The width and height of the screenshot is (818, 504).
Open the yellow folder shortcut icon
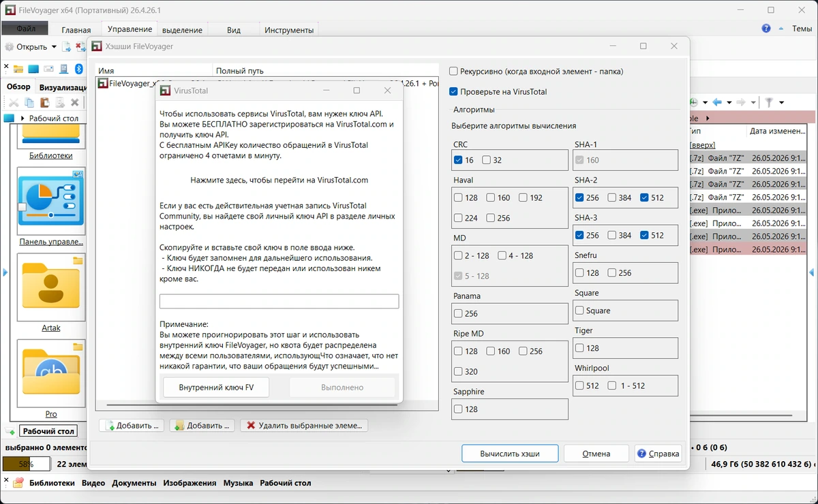click(x=18, y=69)
